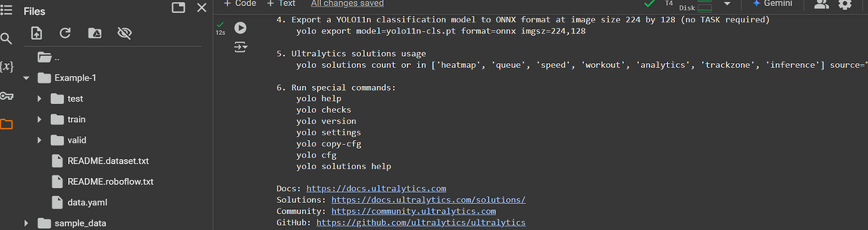This screenshot has width=868, height=230.
Task: Open the Variables {x} panel icon
Action: (x=6, y=67)
